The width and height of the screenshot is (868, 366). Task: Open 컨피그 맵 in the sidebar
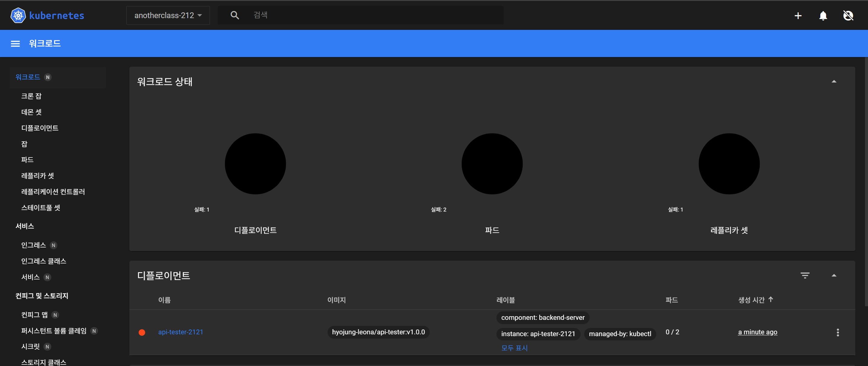[x=34, y=315]
